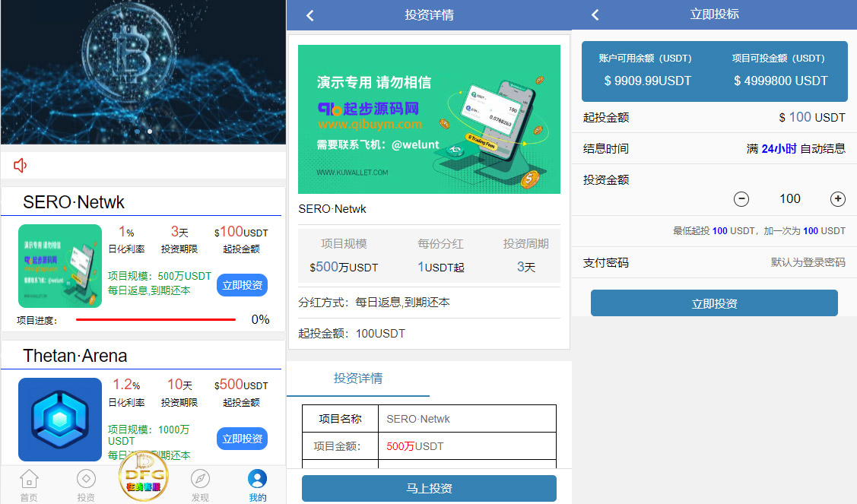Screen dimensions: 857x504
Task: Click the green demo banner image
Action: pos(429,119)
